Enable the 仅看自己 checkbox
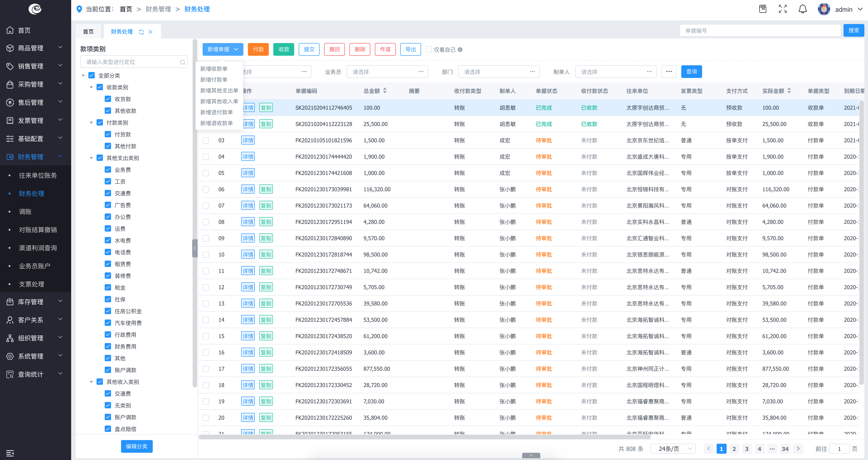 [429, 50]
